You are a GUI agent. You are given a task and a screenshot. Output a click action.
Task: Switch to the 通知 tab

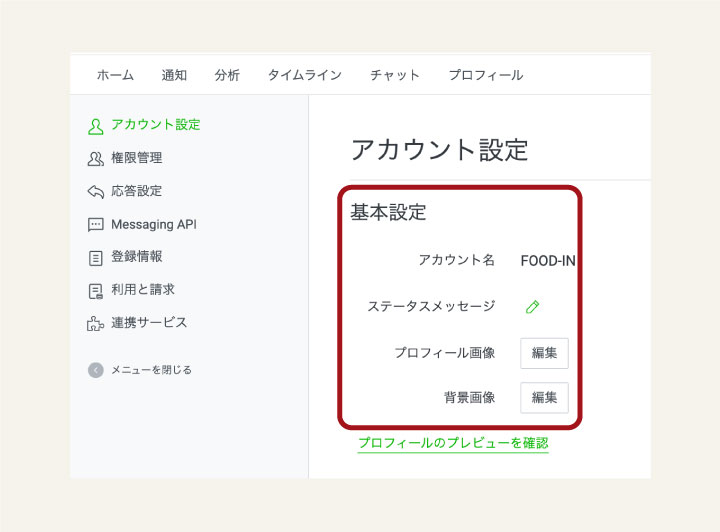click(x=174, y=75)
